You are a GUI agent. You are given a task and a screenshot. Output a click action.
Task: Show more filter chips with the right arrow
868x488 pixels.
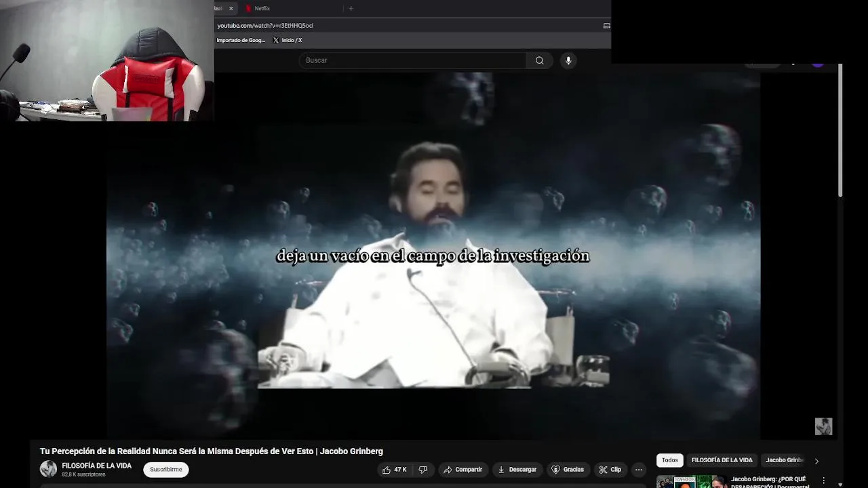(x=816, y=461)
